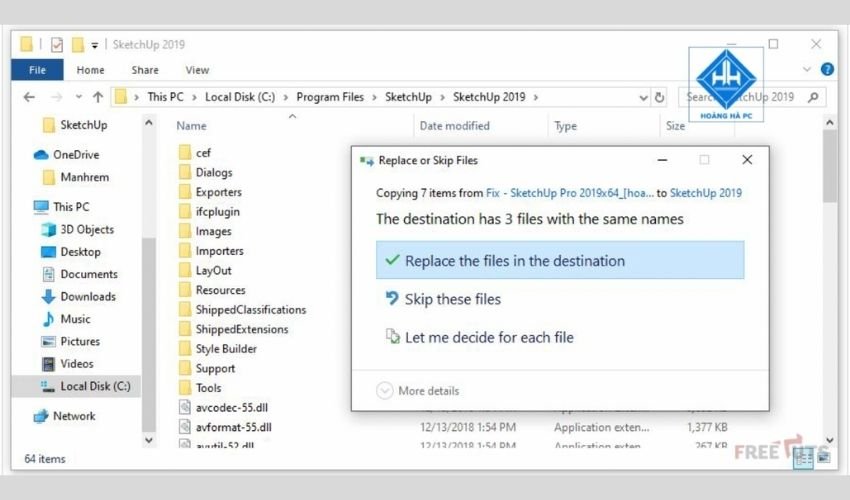Viewport: 850px width, 500px height.
Task: Click the Back navigation arrow
Action: (x=29, y=97)
